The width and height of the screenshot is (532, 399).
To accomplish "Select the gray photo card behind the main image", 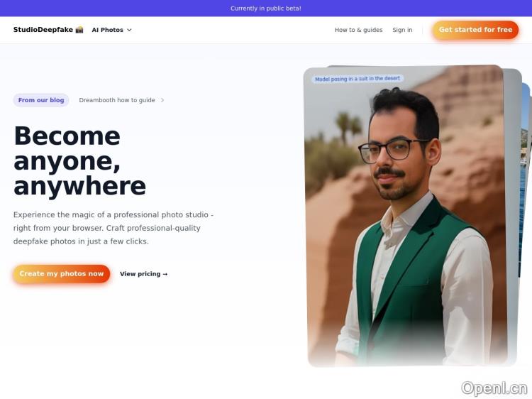I will click(x=512, y=217).
